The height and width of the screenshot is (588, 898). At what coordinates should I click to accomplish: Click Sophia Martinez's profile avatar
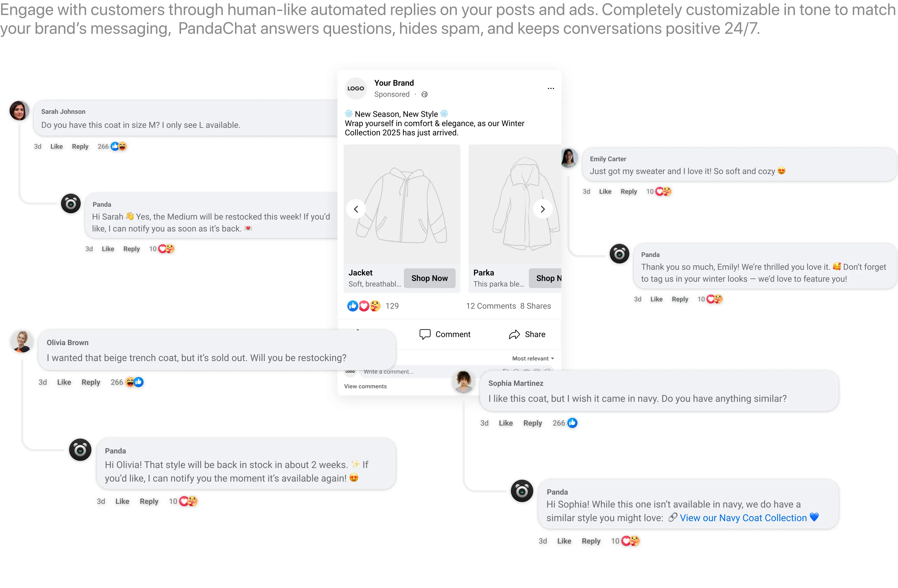[x=463, y=382]
